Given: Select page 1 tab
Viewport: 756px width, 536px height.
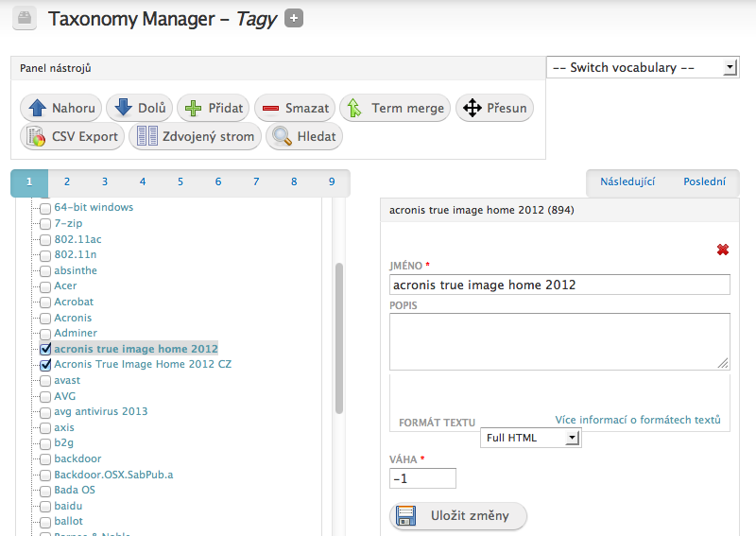Looking at the screenshot, I should coord(29,182).
